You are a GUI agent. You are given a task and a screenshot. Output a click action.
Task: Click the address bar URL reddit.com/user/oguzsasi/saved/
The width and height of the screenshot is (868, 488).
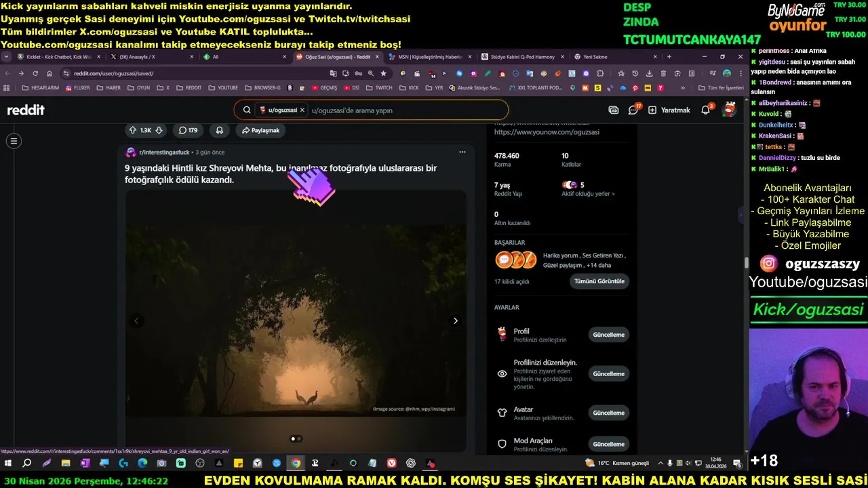[x=114, y=73]
